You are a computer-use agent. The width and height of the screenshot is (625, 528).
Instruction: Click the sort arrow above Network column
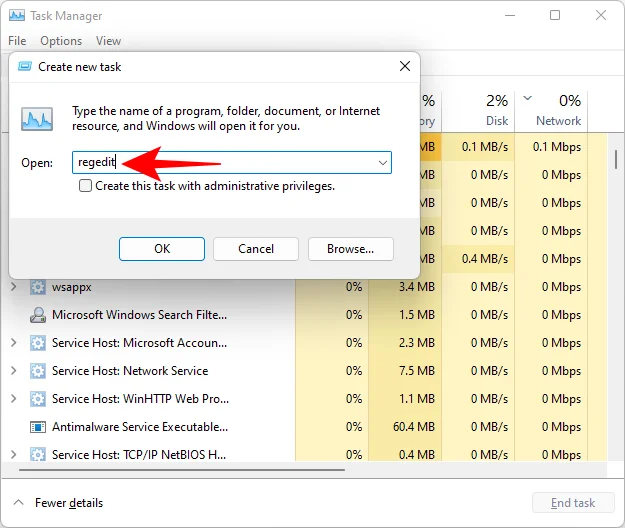point(527,98)
